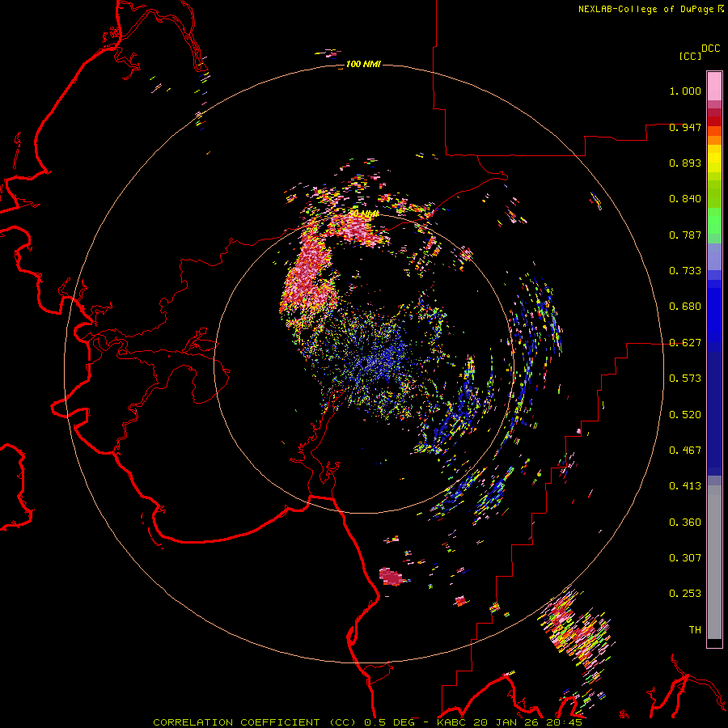The width and height of the screenshot is (728, 728).
Task: Pick the gray color bar segment
Action: (714, 562)
